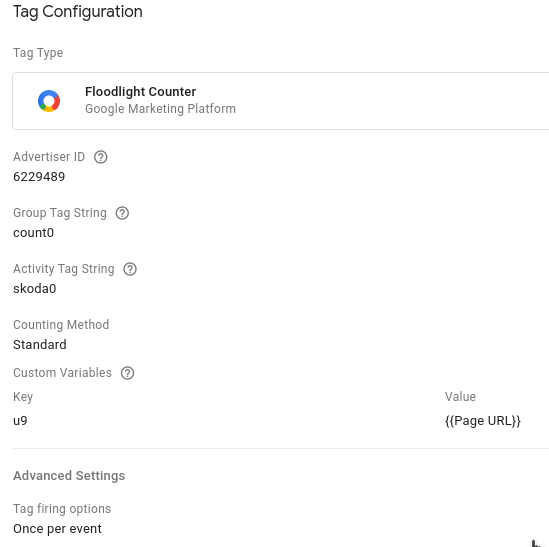549x547 pixels.
Task: Open help for Group Tag String
Action: 122,213
